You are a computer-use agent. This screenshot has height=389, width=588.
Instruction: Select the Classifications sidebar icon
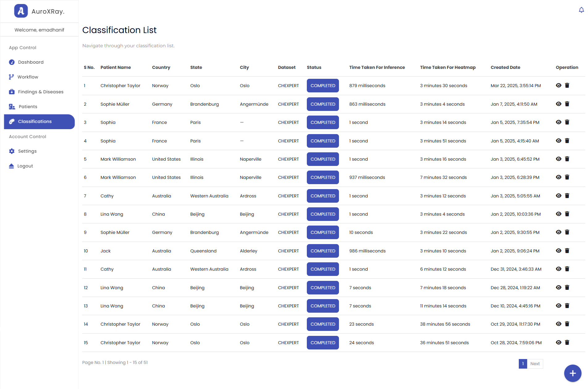coord(11,121)
